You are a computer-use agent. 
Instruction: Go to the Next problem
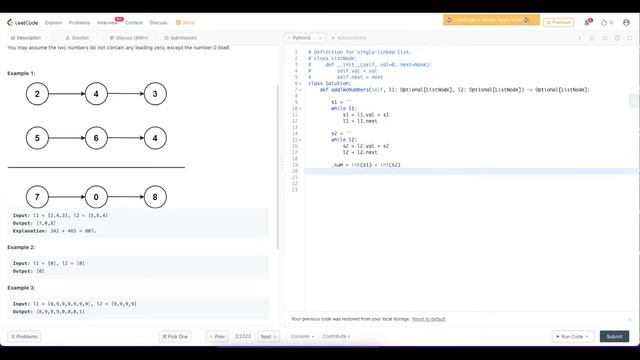click(268, 336)
